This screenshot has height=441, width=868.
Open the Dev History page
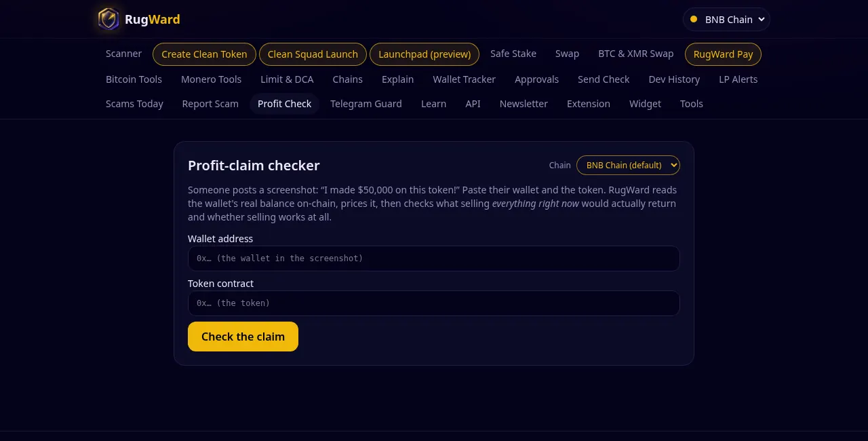click(x=674, y=79)
